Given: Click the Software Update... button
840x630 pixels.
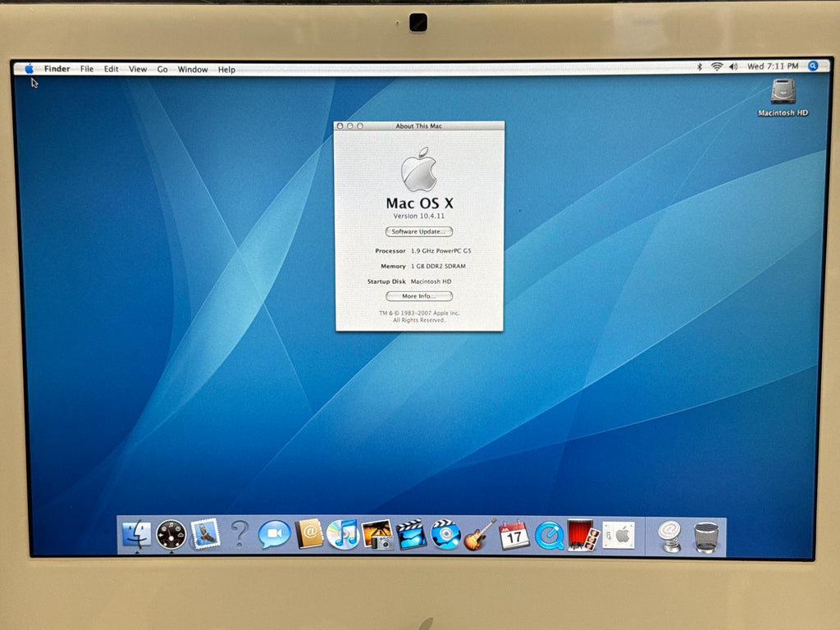Looking at the screenshot, I should [x=419, y=231].
